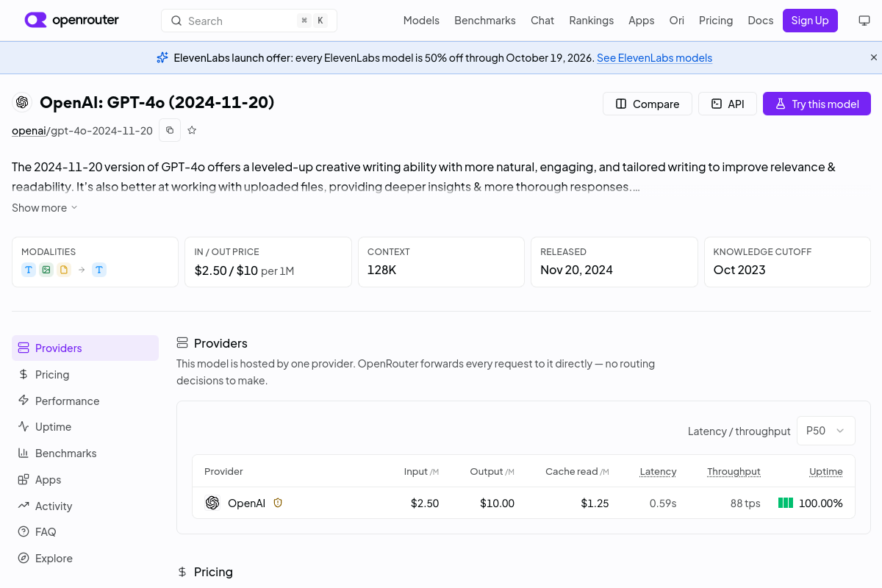
Task: Open the P50 latency percentile dropdown
Action: 826,431
